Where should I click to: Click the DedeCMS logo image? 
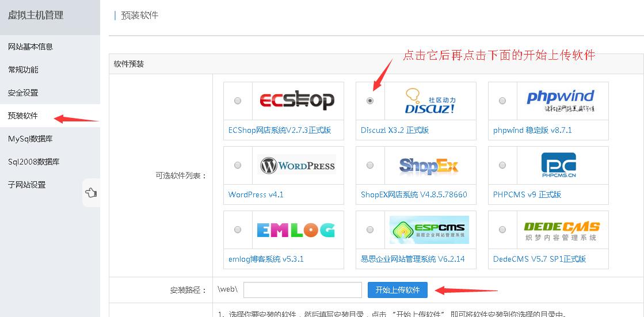pos(562,230)
